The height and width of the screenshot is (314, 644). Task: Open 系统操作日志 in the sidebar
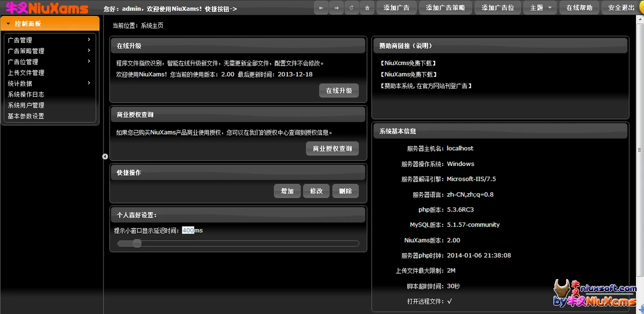[26, 94]
